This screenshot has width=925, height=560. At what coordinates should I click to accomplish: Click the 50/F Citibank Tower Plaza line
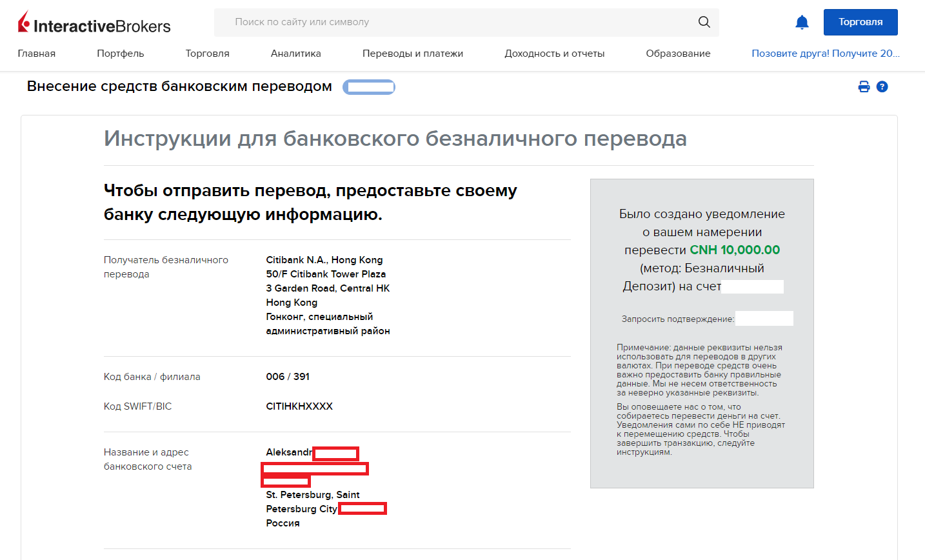click(326, 274)
